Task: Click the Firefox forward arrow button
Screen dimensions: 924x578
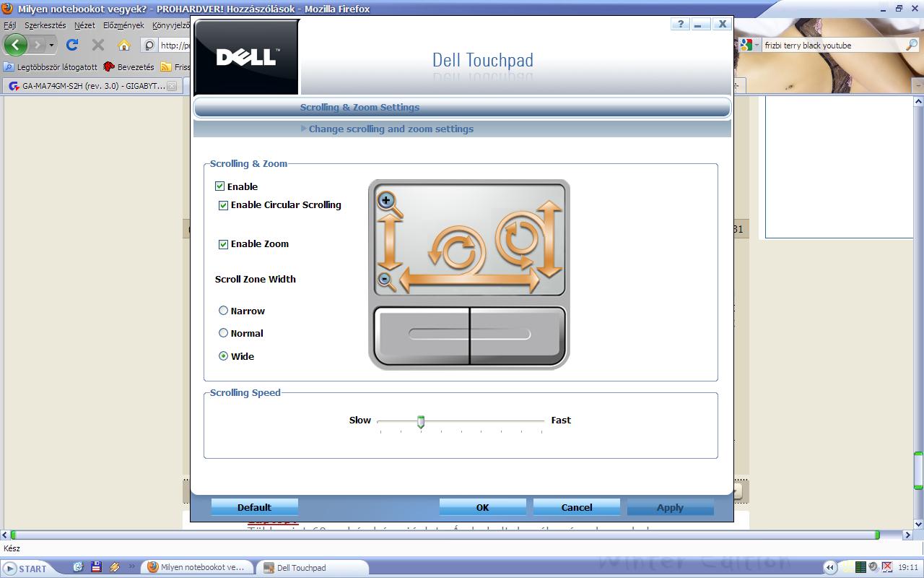Action: click(37, 45)
